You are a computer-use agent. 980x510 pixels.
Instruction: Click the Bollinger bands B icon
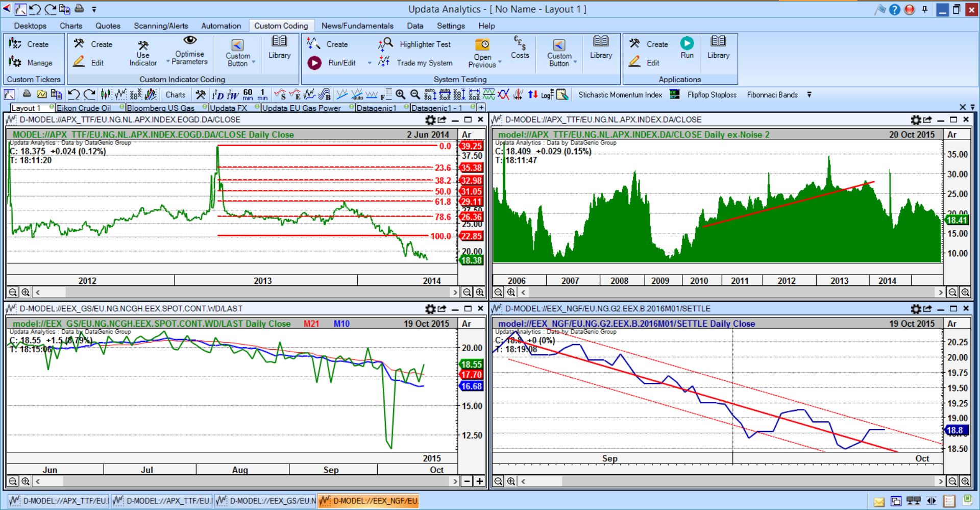[x=324, y=94]
